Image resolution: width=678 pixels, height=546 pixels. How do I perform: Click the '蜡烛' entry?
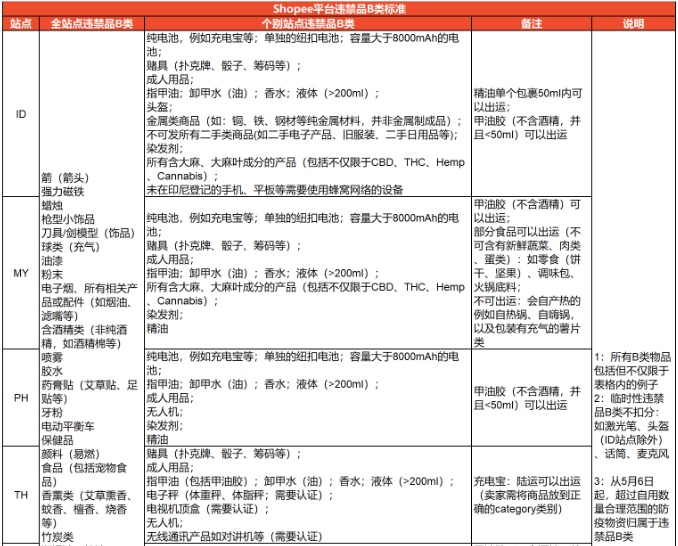[52, 205]
